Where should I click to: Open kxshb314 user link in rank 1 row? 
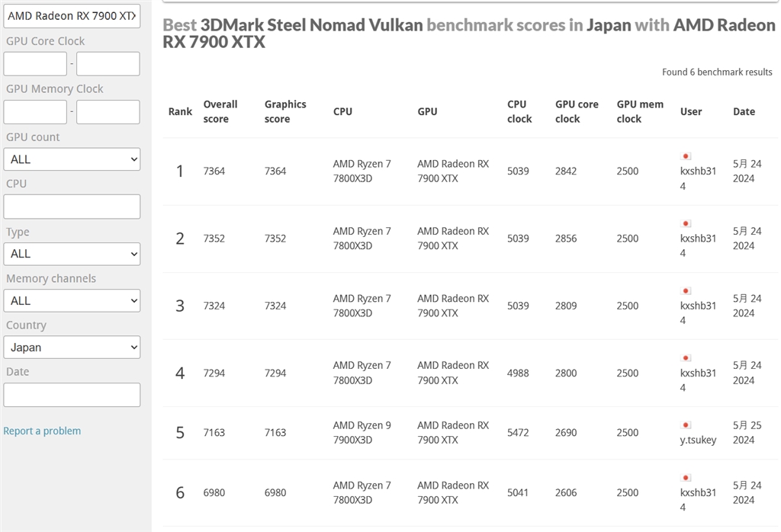698,178
